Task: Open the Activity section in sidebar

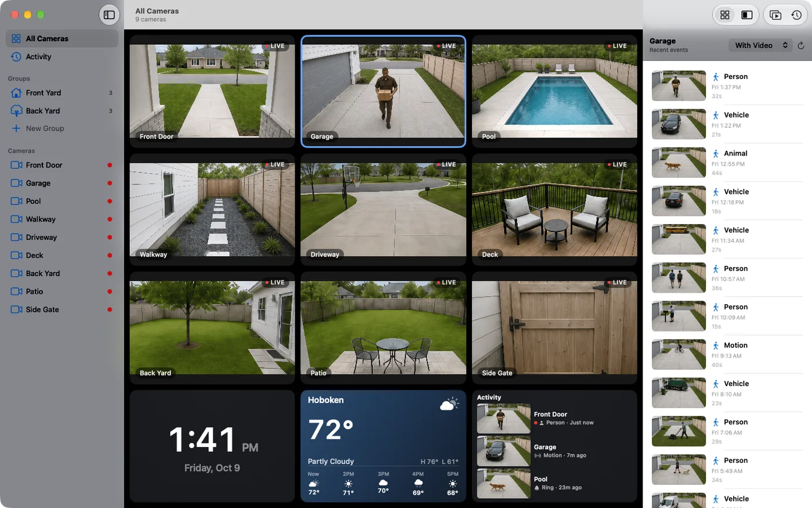Action: [x=62, y=56]
